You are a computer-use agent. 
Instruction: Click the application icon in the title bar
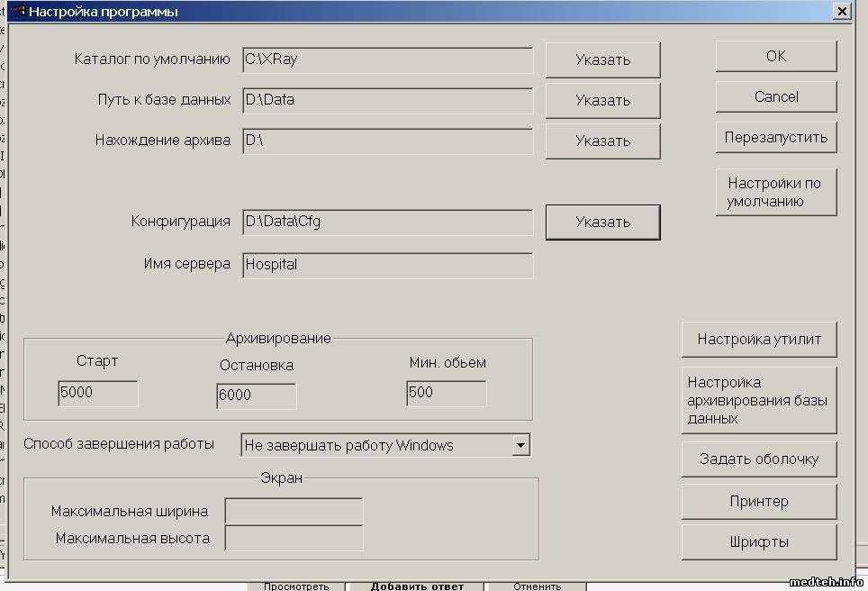point(17,12)
